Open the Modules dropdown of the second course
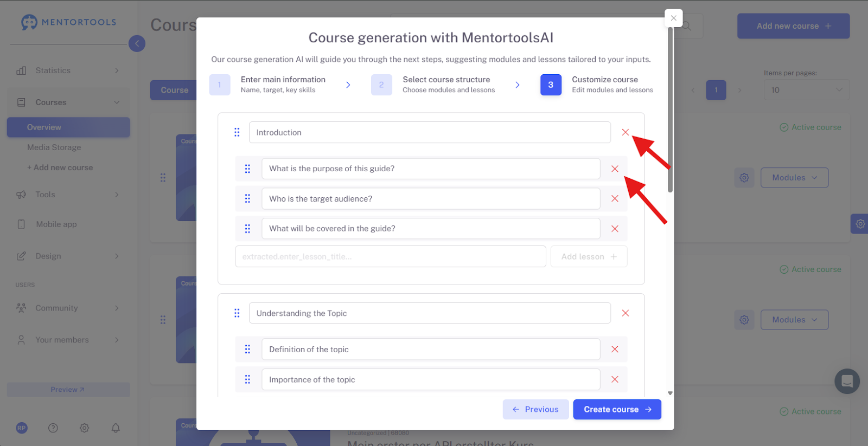Screen dimensions: 868x446 click(x=794, y=320)
